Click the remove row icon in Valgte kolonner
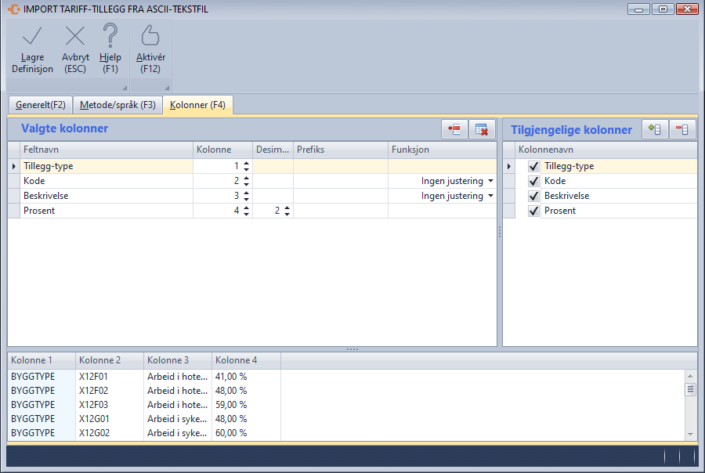Viewport: 705px width, 473px height. (x=455, y=130)
